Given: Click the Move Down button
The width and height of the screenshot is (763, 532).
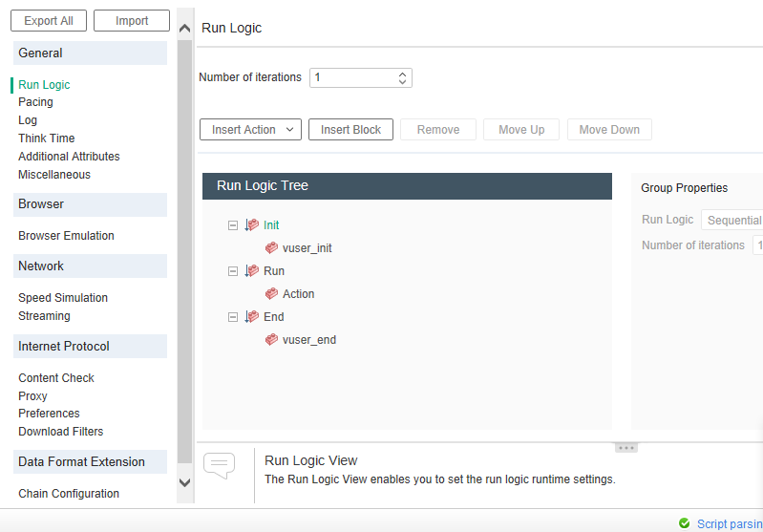Looking at the screenshot, I should [x=609, y=130].
